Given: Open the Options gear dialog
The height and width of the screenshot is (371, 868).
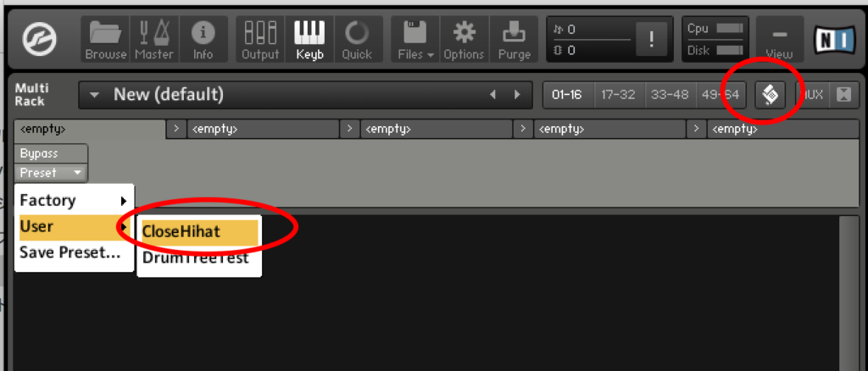Looking at the screenshot, I should [x=464, y=39].
